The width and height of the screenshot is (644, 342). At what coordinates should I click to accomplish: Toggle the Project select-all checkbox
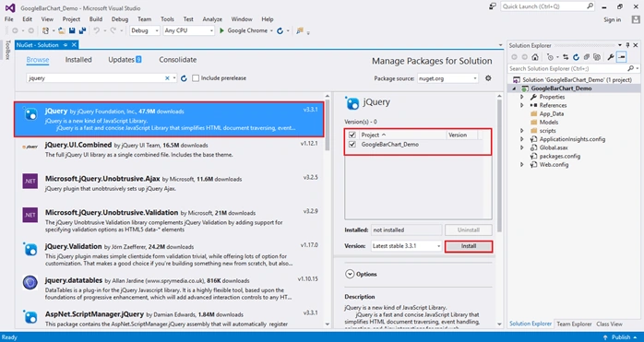coord(352,135)
